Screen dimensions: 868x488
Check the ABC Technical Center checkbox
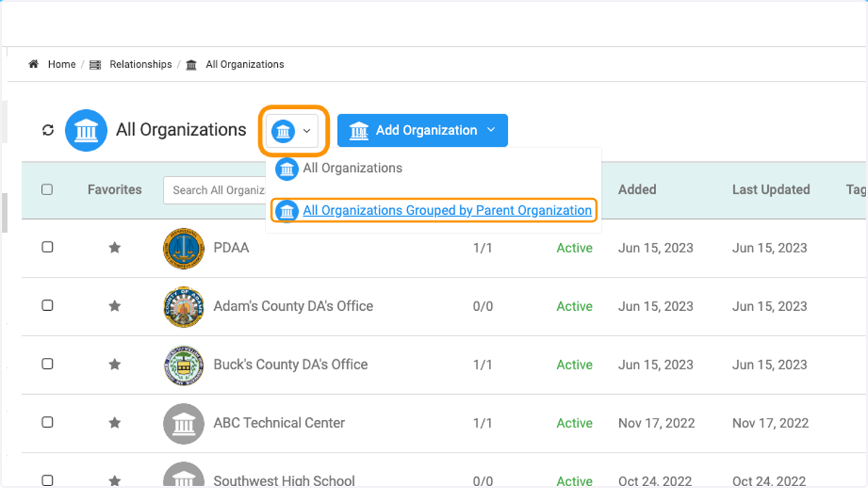pyautogui.click(x=47, y=422)
